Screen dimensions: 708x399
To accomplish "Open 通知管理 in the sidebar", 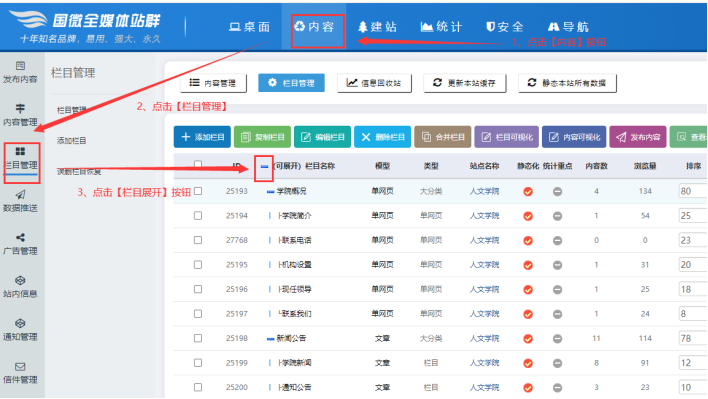I will click(x=20, y=329).
